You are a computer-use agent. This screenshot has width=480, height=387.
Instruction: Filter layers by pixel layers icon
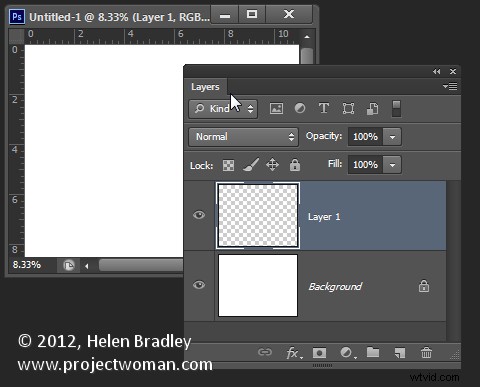pos(276,109)
